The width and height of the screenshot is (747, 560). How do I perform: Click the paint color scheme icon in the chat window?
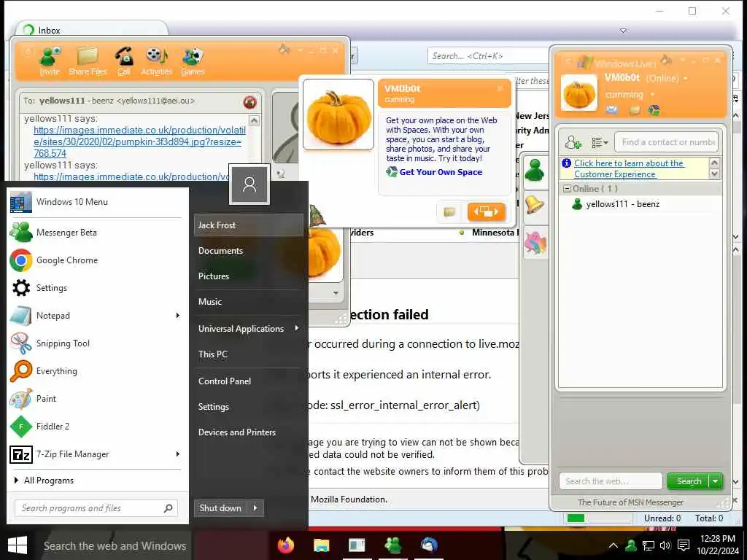[x=284, y=49]
